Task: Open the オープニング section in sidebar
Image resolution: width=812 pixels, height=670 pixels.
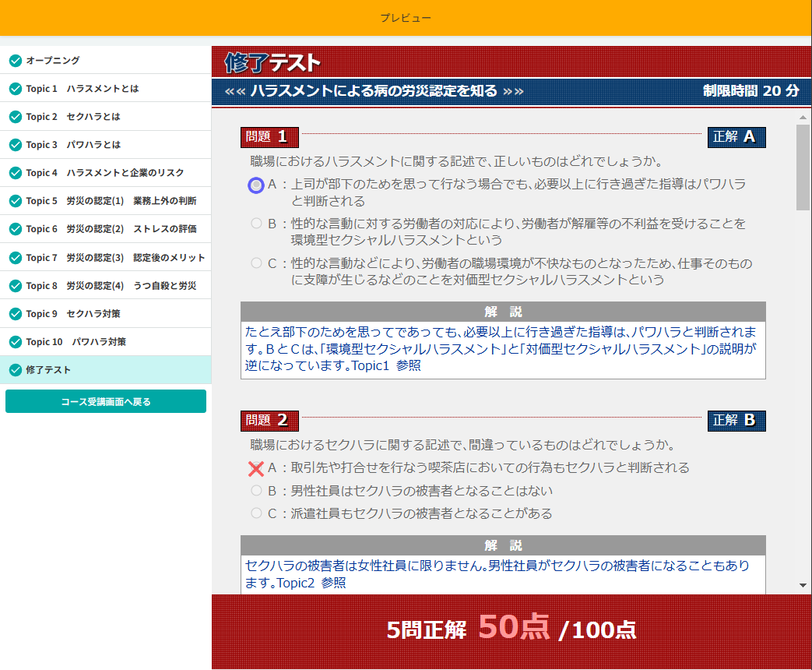Action: click(x=106, y=60)
